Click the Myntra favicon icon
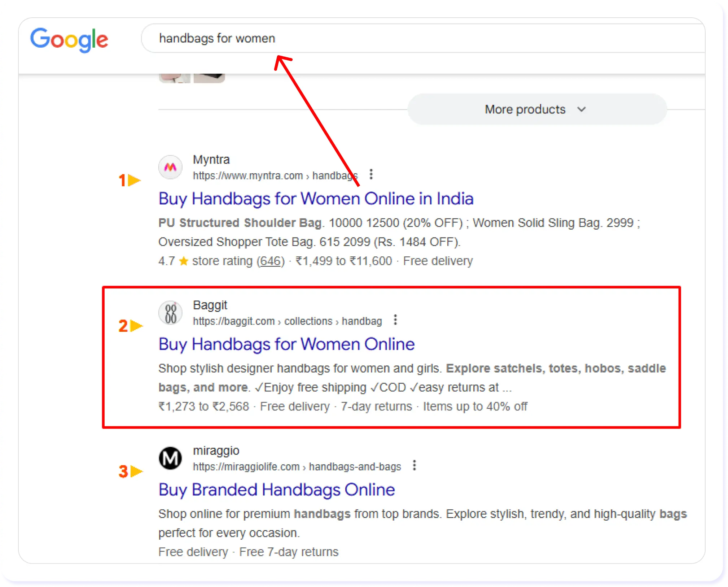728x587 pixels. point(170,167)
